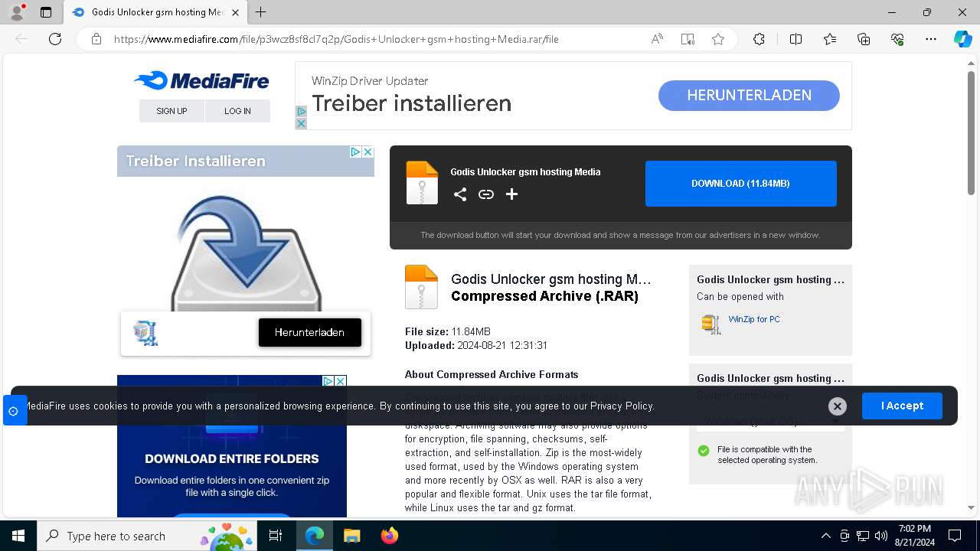Click the File size 11.84MB text

point(448,332)
